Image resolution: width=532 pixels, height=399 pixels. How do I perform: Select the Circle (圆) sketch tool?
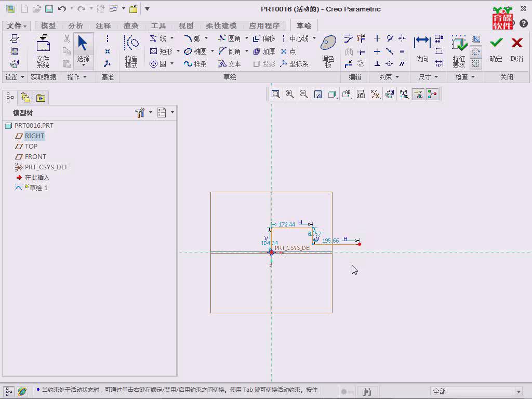click(x=158, y=64)
